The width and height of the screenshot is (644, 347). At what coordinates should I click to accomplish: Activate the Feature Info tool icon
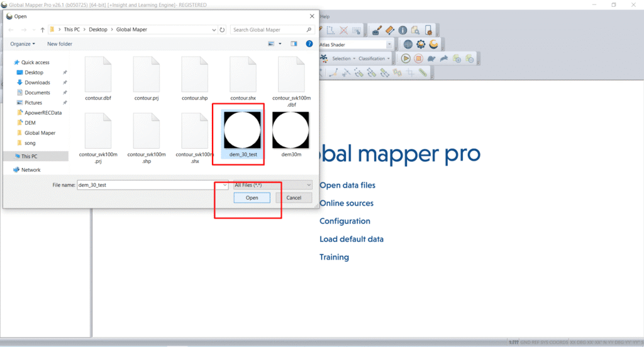402,30
